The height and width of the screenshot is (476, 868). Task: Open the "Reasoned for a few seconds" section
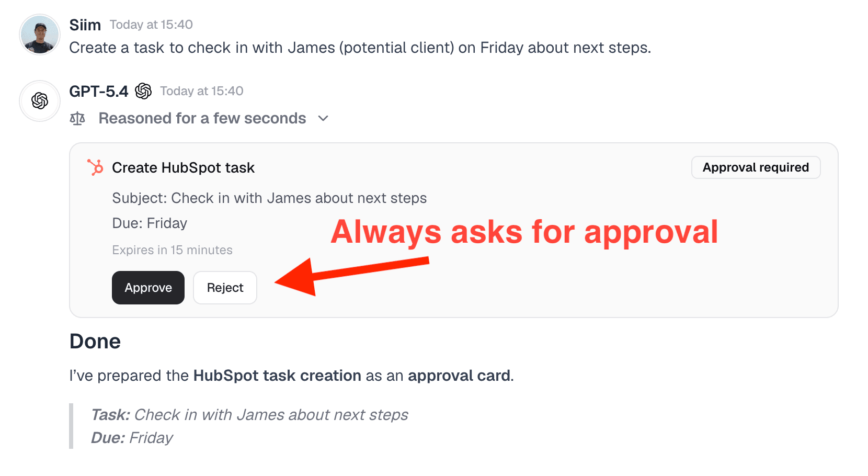(202, 119)
